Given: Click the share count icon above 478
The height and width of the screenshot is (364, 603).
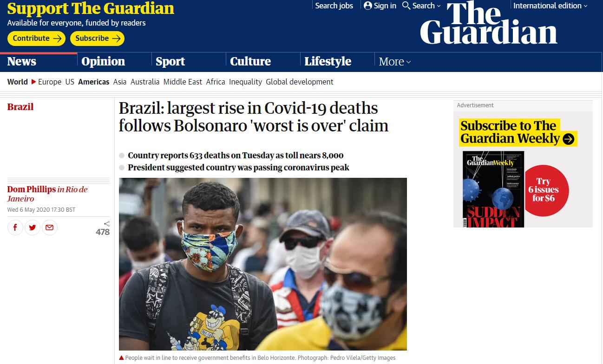Looking at the screenshot, I should (107, 224).
